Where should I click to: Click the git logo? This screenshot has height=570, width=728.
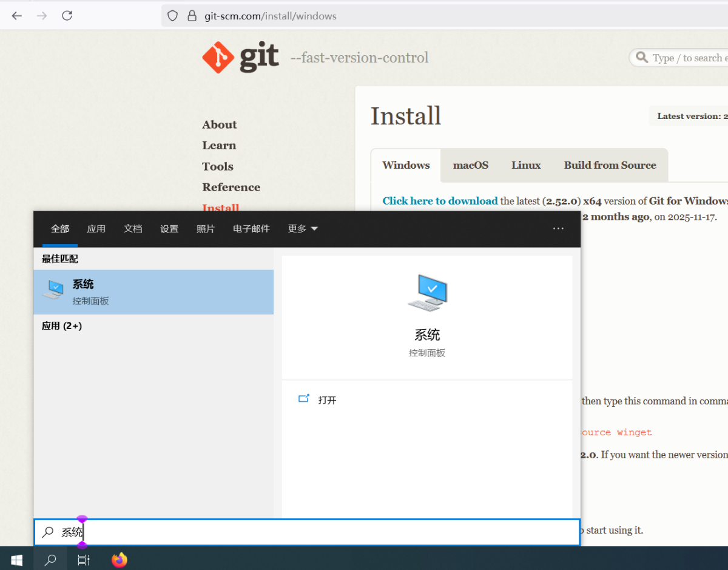pos(240,58)
